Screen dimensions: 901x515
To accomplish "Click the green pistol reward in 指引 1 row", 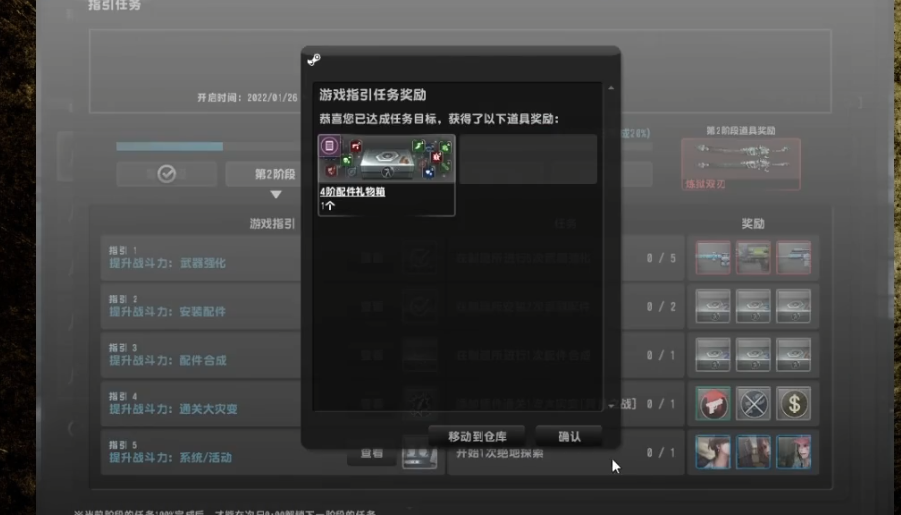I will [x=753, y=258].
